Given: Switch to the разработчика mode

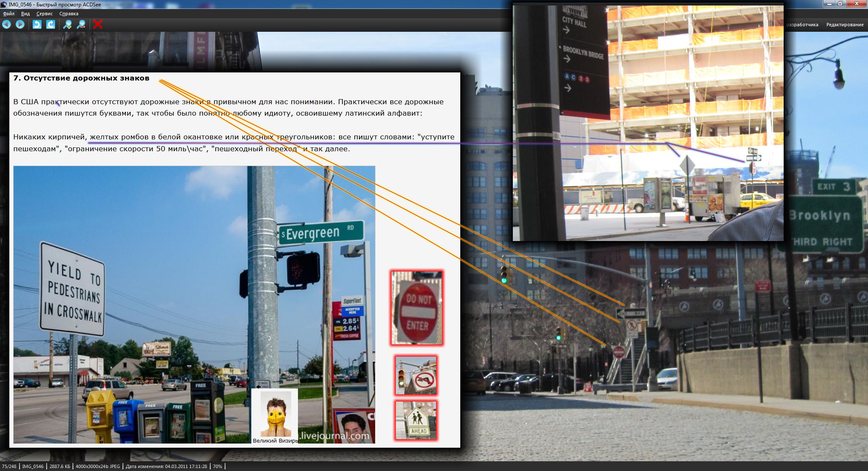Looking at the screenshot, I should point(802,25).
